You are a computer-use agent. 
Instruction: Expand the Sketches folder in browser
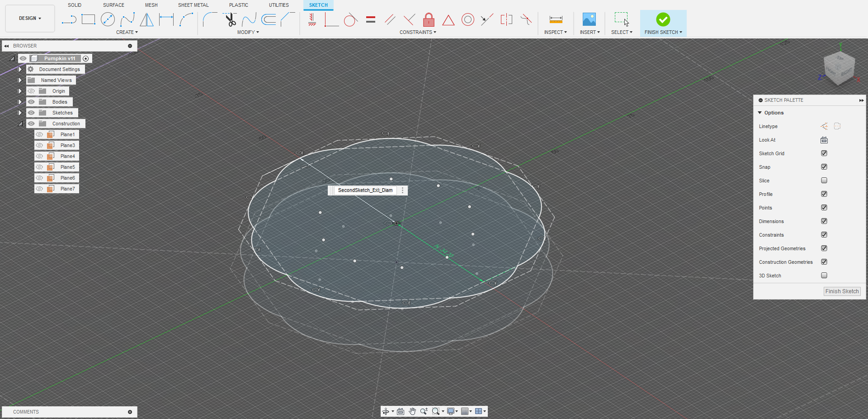click(x=20, y=113)
